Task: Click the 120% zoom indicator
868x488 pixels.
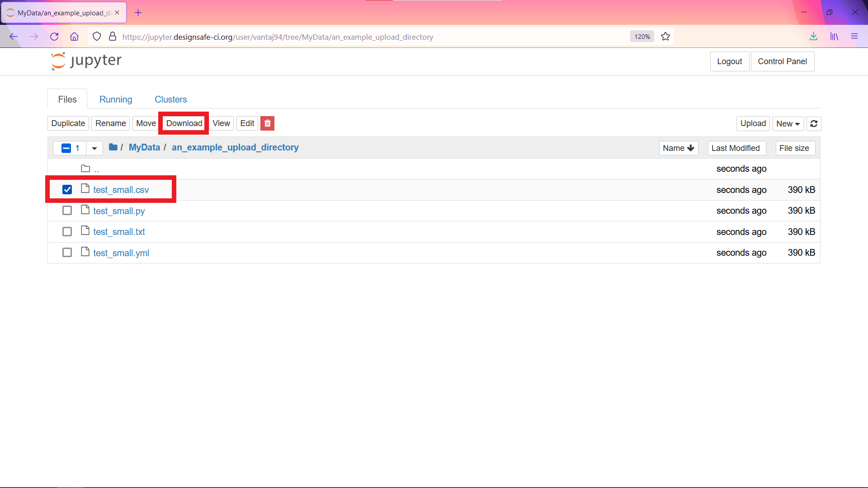Action: (642, 36)
